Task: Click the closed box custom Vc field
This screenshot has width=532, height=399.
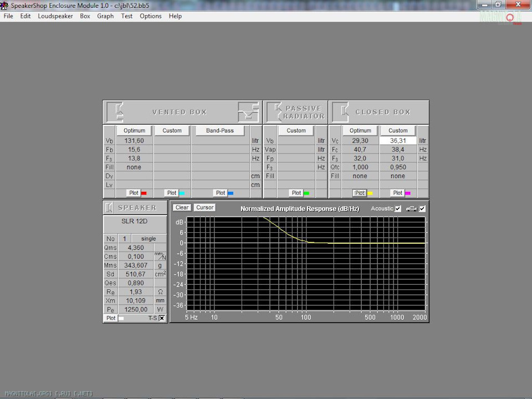Action: click(x=398, y=141)
